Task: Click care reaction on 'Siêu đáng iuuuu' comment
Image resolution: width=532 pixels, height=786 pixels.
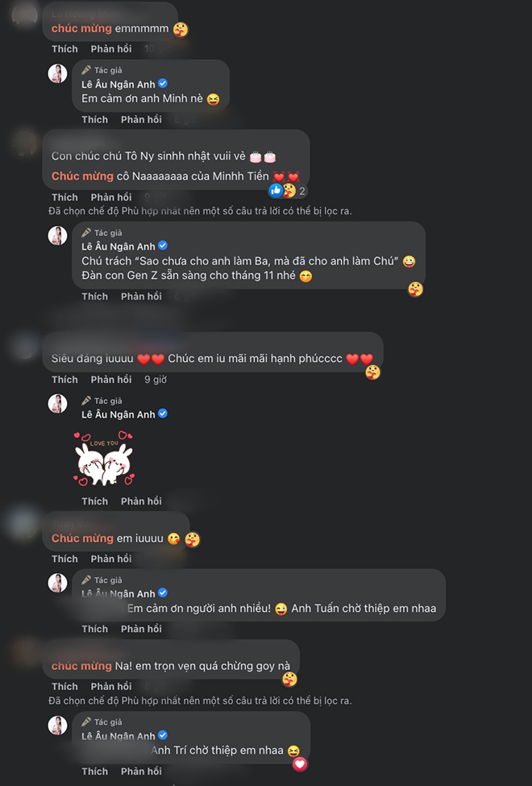Action: pos(372,372)
